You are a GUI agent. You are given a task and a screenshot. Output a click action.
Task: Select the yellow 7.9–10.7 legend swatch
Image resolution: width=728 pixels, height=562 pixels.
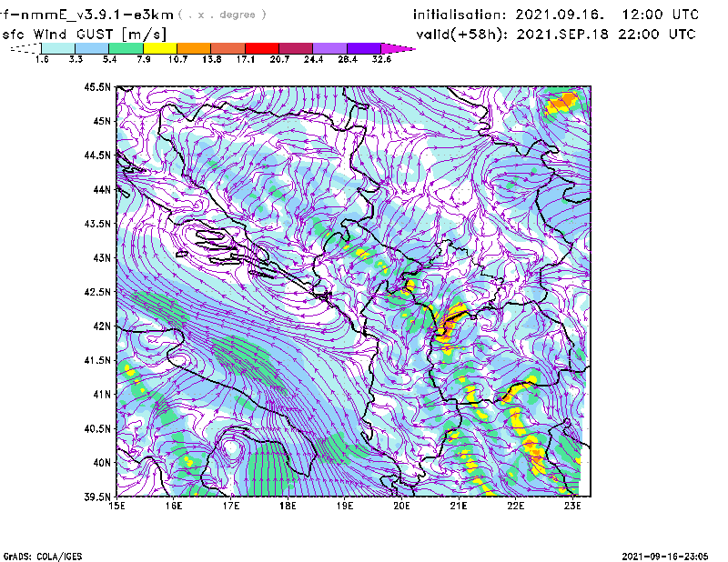(160, 48)
